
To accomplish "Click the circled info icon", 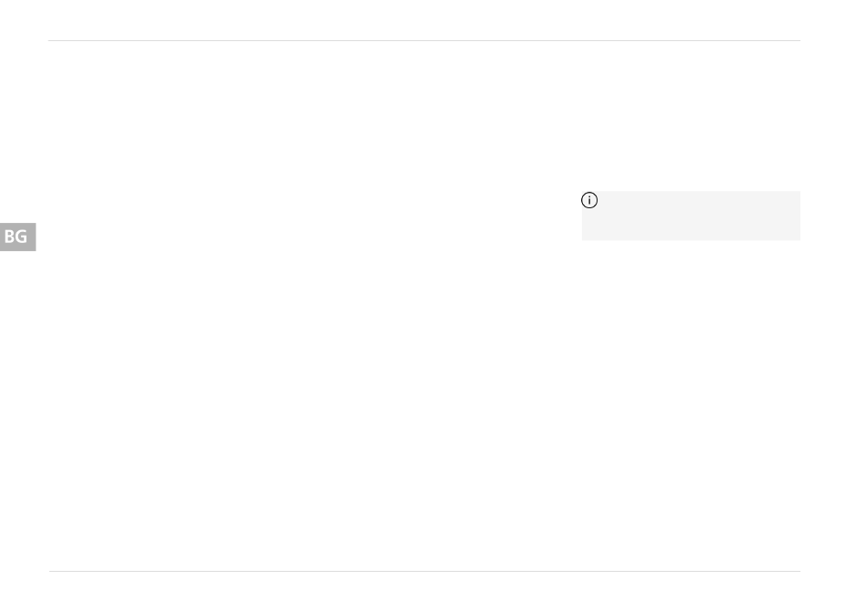I will click(x=589, y=200).
